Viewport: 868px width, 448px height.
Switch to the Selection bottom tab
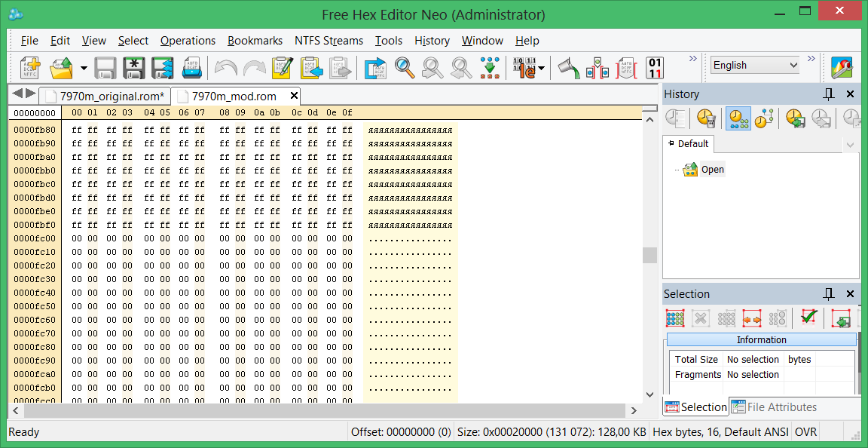696,407
